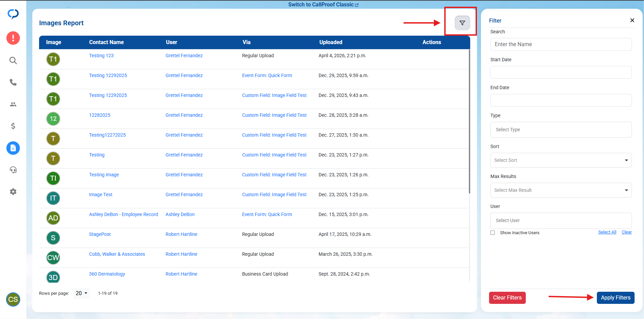Select the reports document sidebar icon
644x319 pixels.
[x=13, y=148]
